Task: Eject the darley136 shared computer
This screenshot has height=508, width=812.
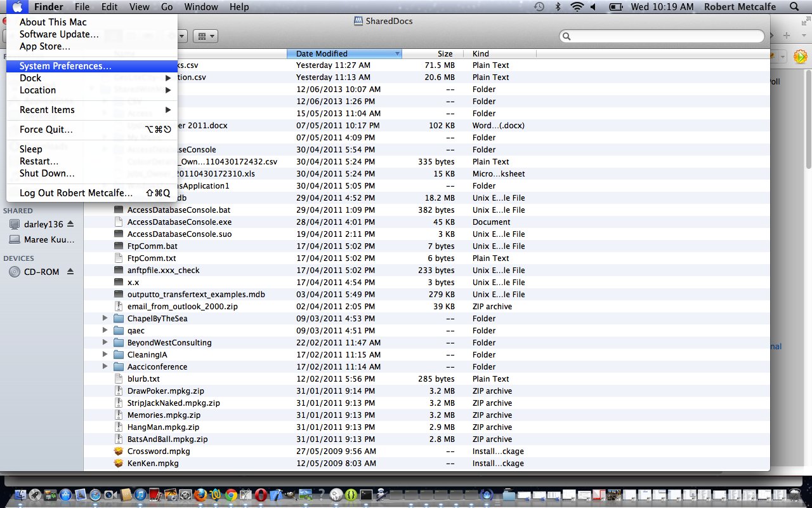Action: (70, 225)
